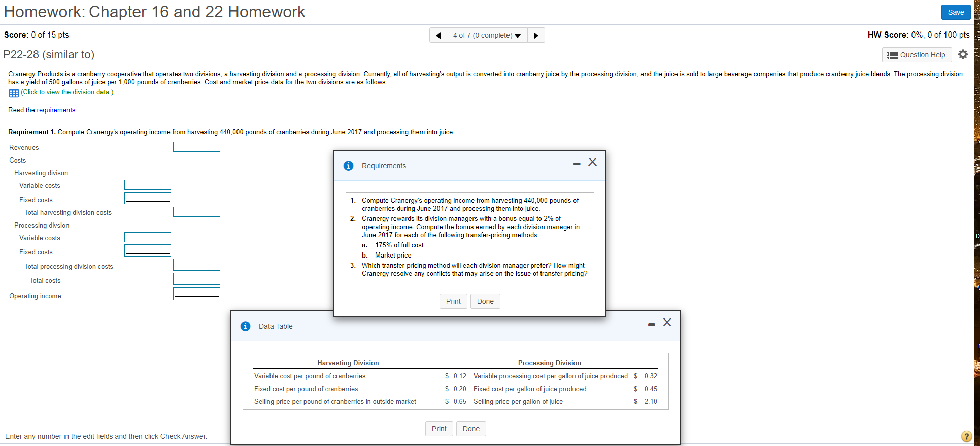Viewport: 980px width, 446px height.
Task: Click Harvesting Variable costs input field
Action: pos(148,185)
